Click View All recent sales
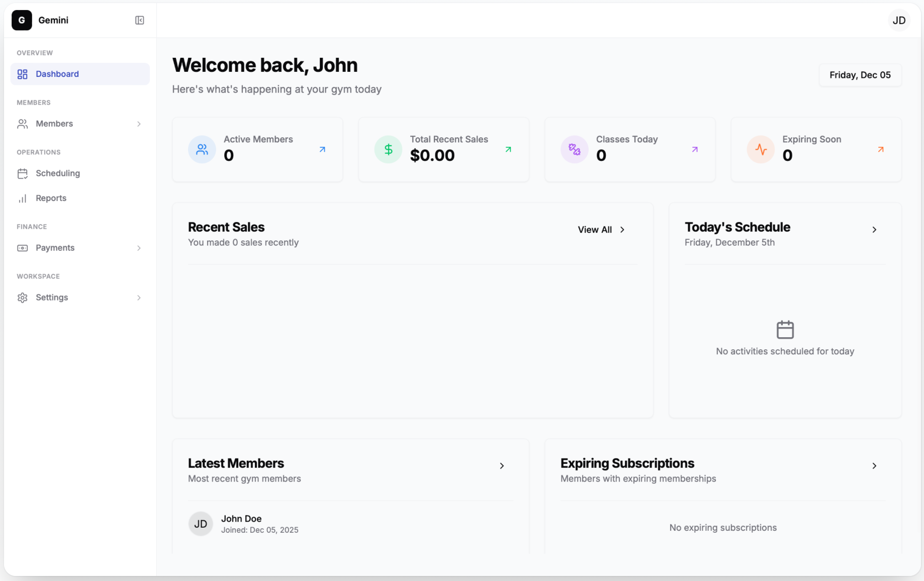The height and width of the screenshot is (581, 924). 601,230
